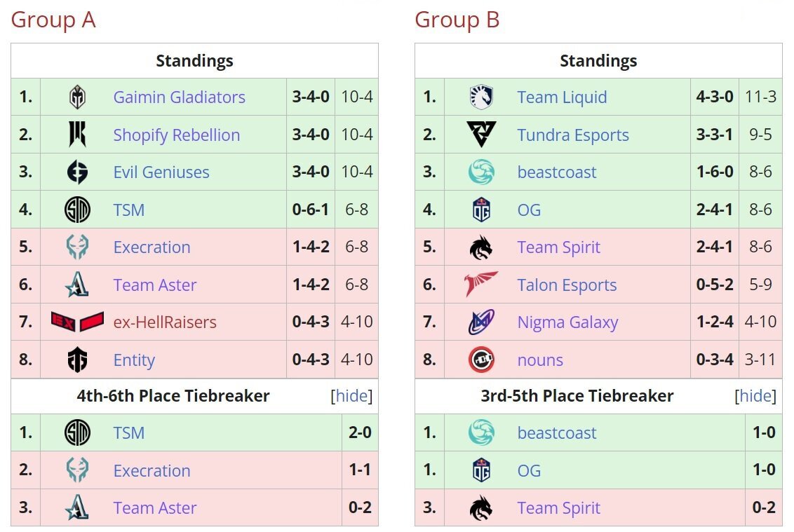794x532 pixels.
Task: Open Team Spirit link in Group B standings
Action: tap(558, 247)
